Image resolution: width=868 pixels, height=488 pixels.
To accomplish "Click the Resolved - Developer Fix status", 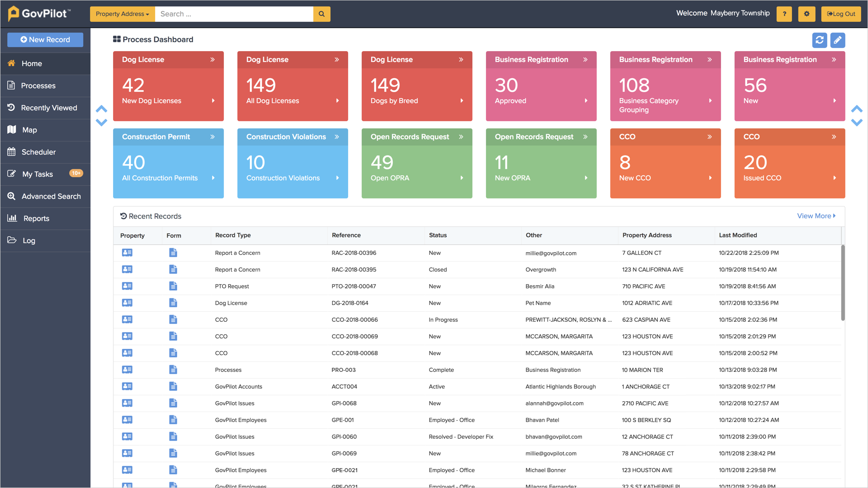I will (461, 437).
